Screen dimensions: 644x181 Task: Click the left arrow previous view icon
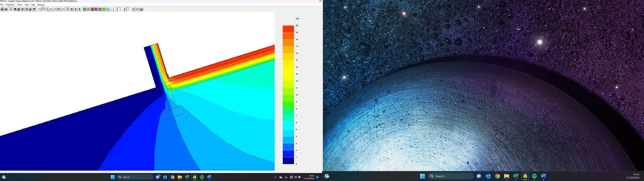click(63, 9)
